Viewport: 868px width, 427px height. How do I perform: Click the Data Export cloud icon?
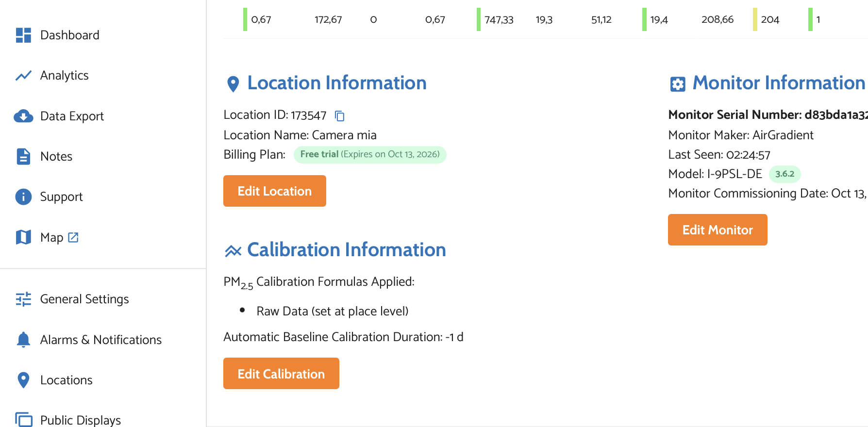[23, 116]
